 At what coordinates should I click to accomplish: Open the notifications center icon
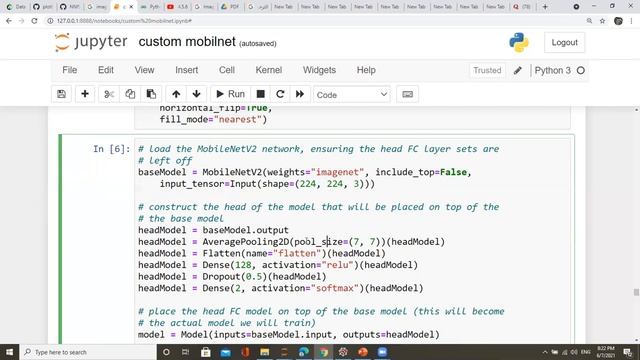pyautogui.click(x=628, y=352)
